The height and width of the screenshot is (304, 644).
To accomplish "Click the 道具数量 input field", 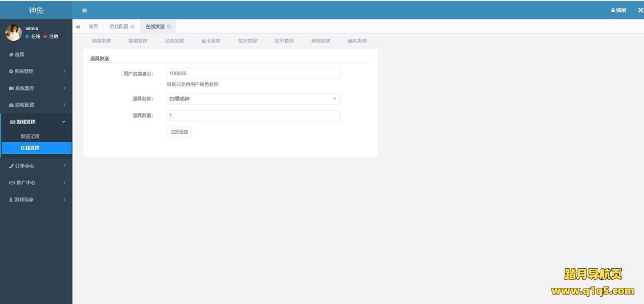I will coord(253,116).
